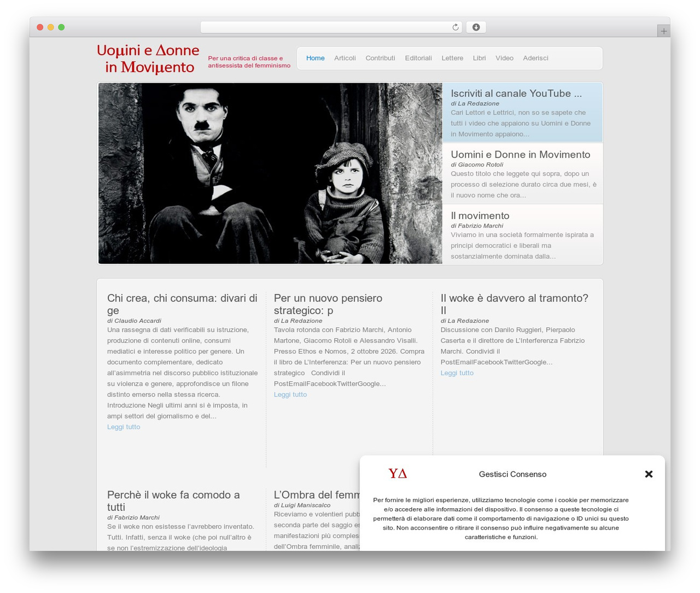Click author line 'di Luigi Maniscalco'
This screenshot has width=700, height=593.
pos(302,505)
